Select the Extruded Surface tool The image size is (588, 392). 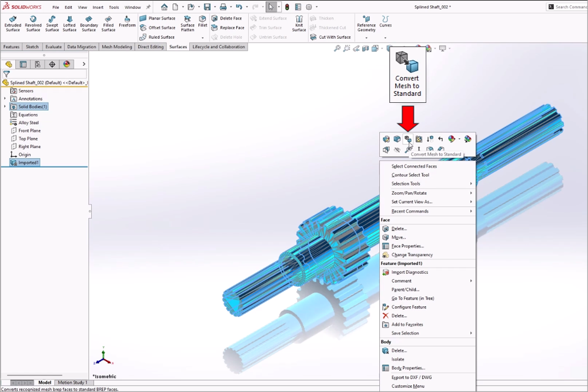click(x=13, y=24)
